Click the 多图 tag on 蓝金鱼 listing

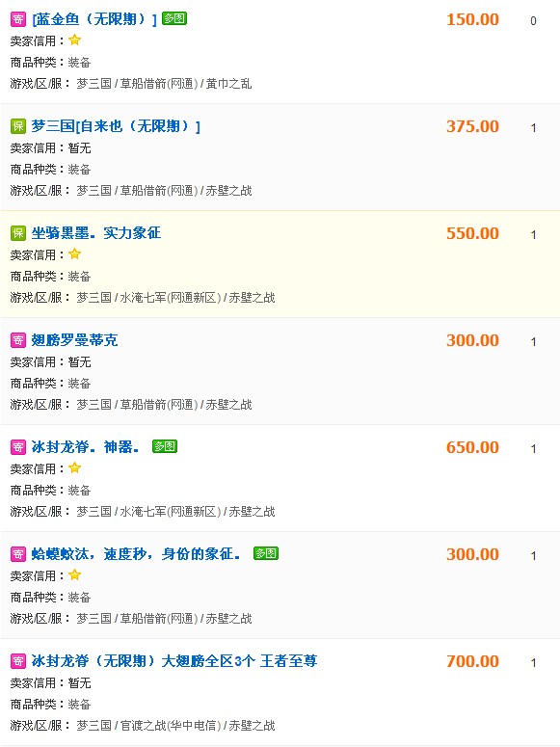(x=174, y=18)
